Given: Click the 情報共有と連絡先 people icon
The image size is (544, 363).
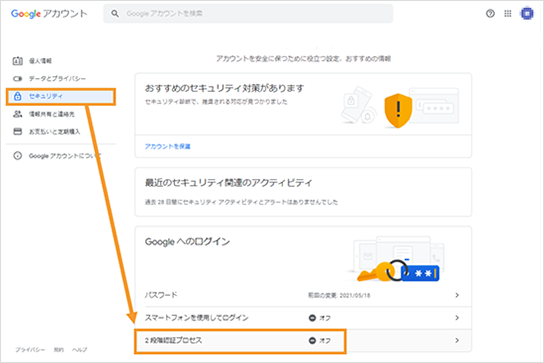Looking at the screenshot, I should coord(17,114).
